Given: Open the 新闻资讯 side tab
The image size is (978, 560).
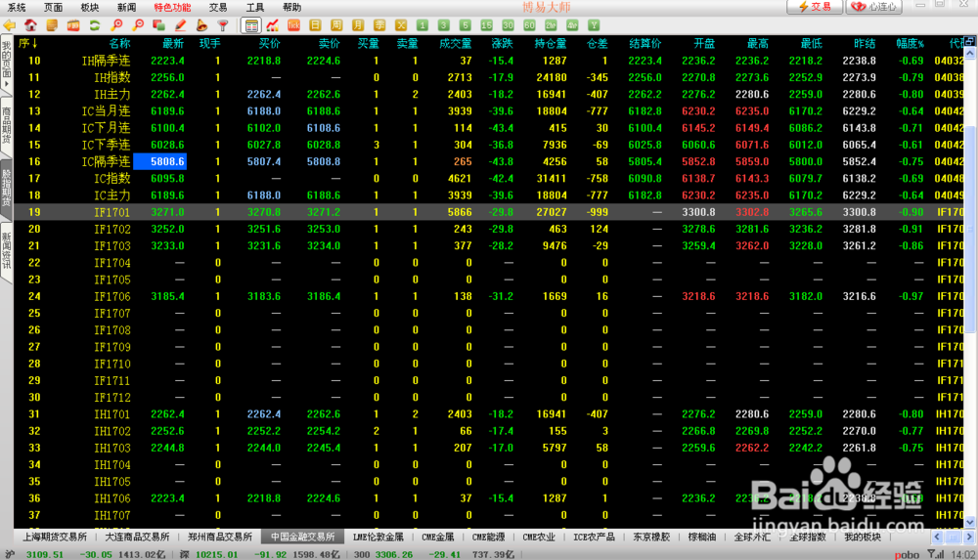Looking at the screenshot, I should tap(6, 251).
